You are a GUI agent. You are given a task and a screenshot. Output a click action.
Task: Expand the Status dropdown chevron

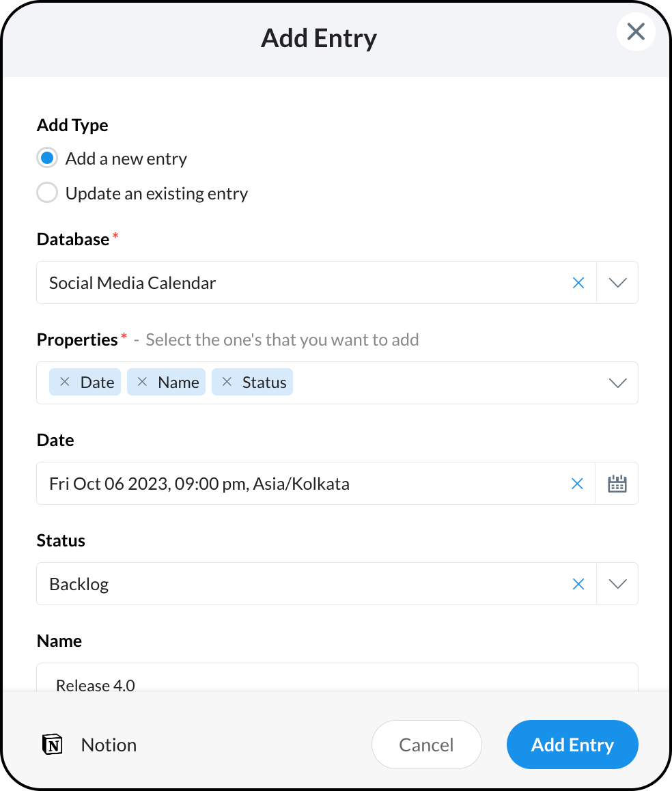(617, 584)
